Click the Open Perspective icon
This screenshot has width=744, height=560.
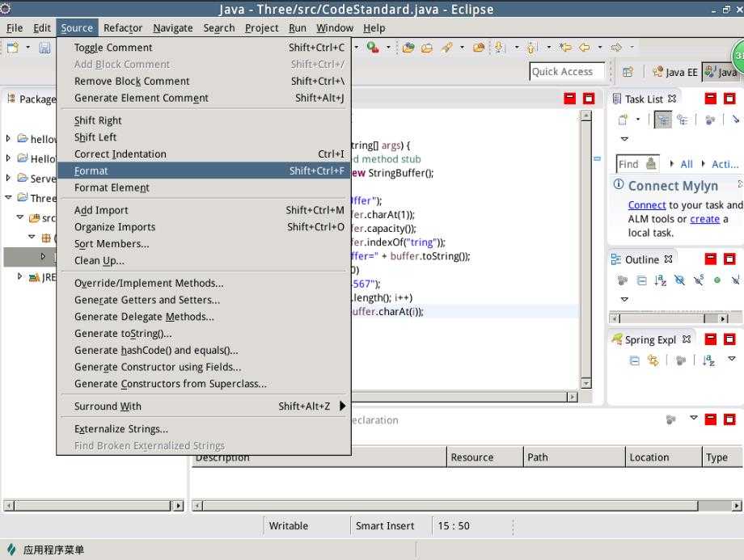tap(628, 72)
